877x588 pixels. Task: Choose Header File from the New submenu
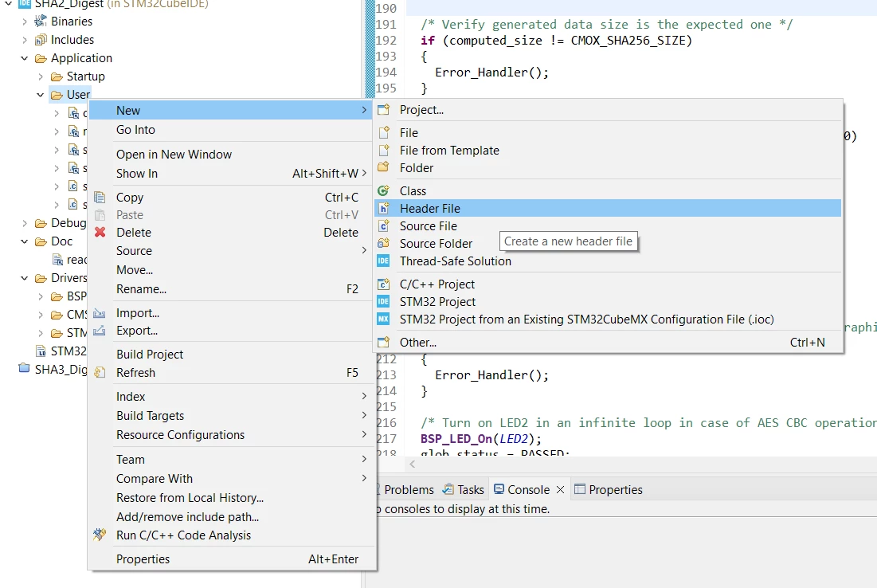608,208
